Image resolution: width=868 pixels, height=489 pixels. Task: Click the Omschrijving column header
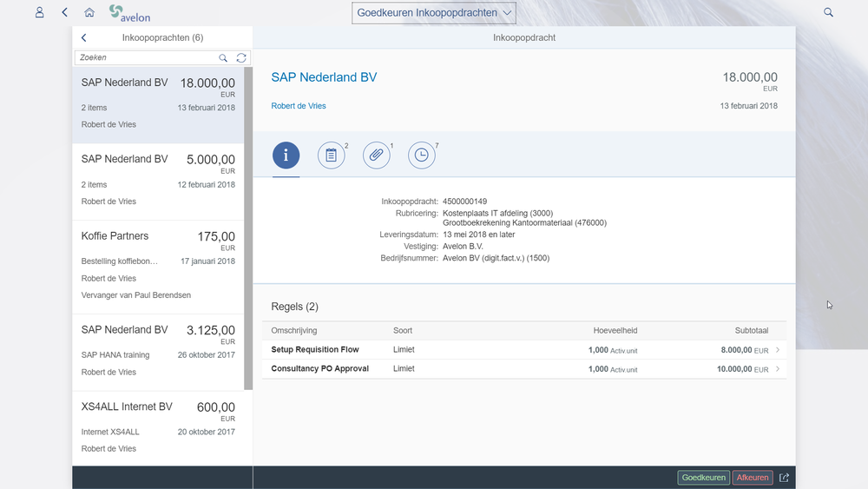294,331
